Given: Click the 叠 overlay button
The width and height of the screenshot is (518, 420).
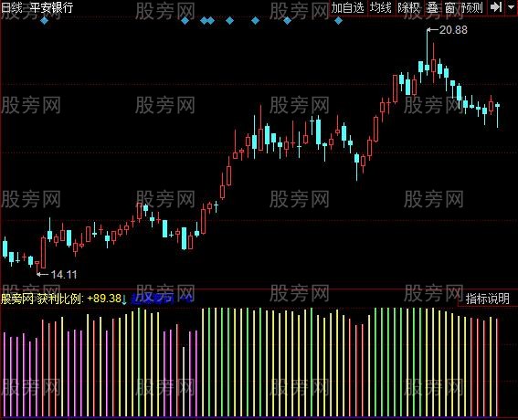Looking at the screenshot, I should pyautogui.click(x=432, y=8).
